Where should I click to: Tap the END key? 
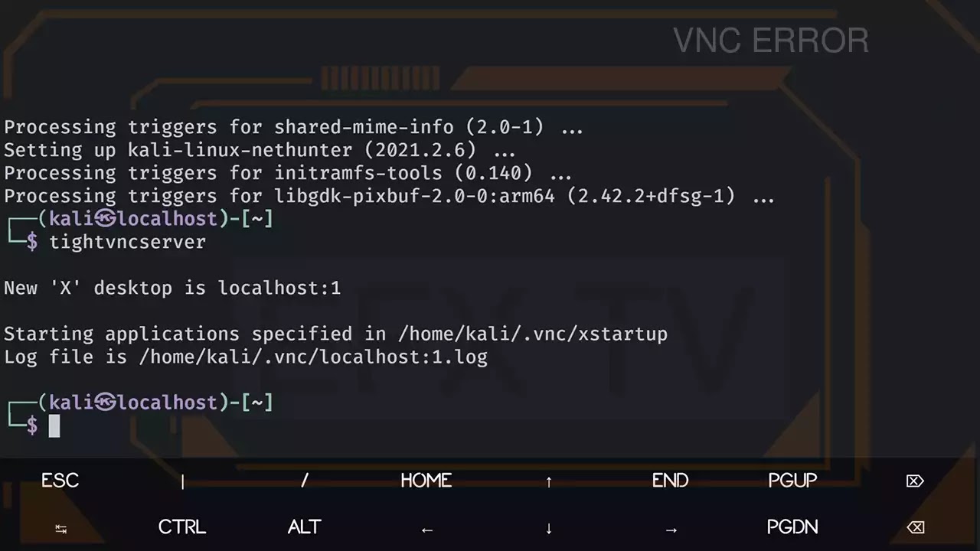[671, 481]
